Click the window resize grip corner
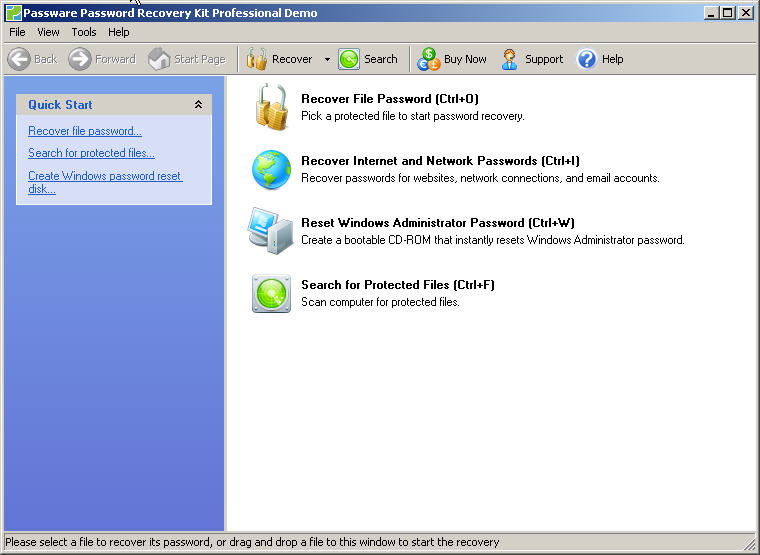760x555 pixels. [749, 543]
